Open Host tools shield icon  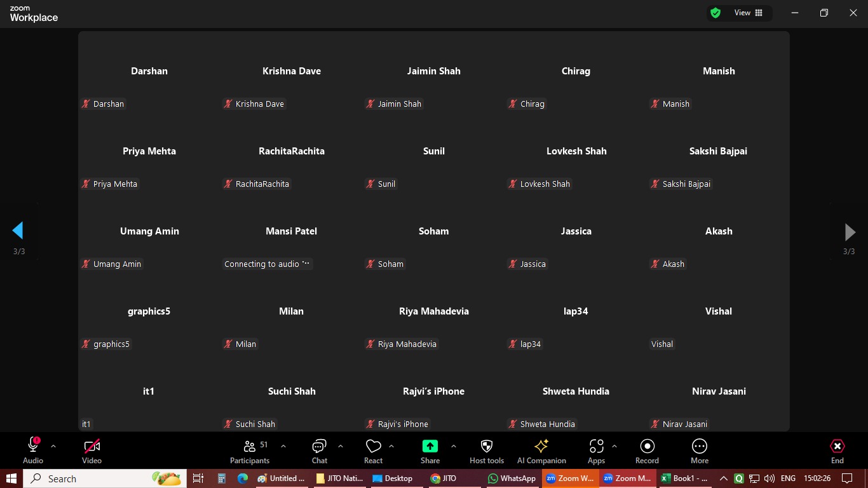487,451
